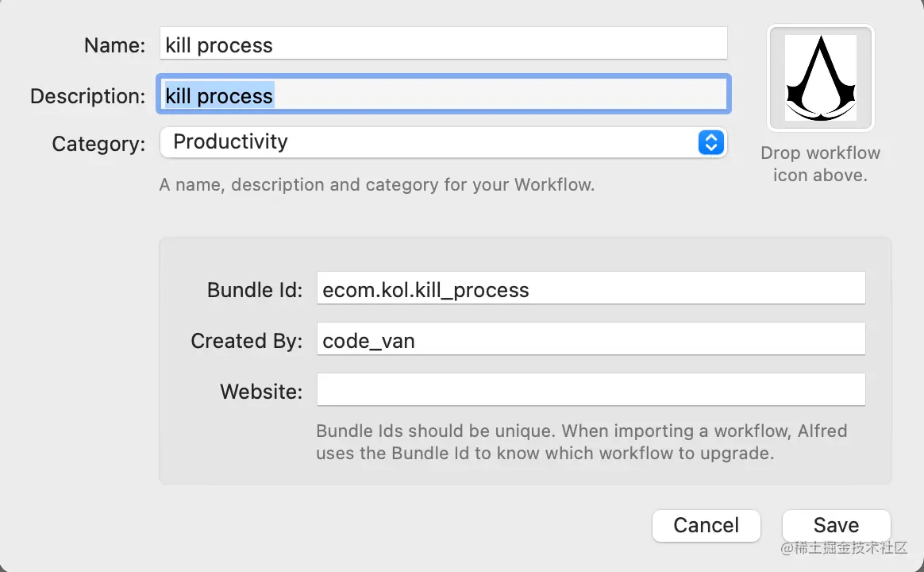924x572 pixels.
Task: Click the "Name:" label
Action: (x=114, y=45)
